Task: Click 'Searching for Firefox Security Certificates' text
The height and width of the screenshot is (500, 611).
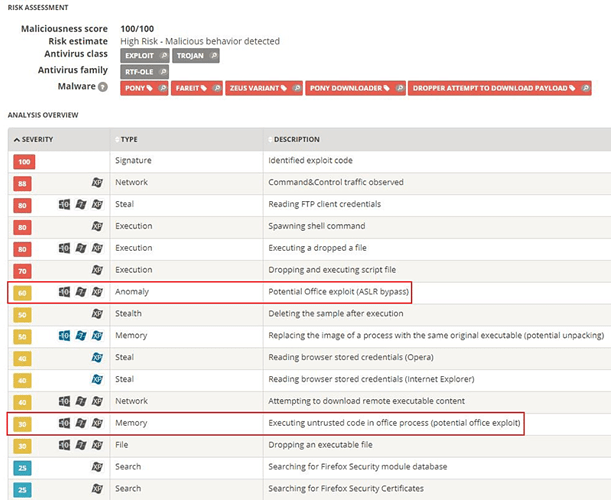Action: pos(346,488)
